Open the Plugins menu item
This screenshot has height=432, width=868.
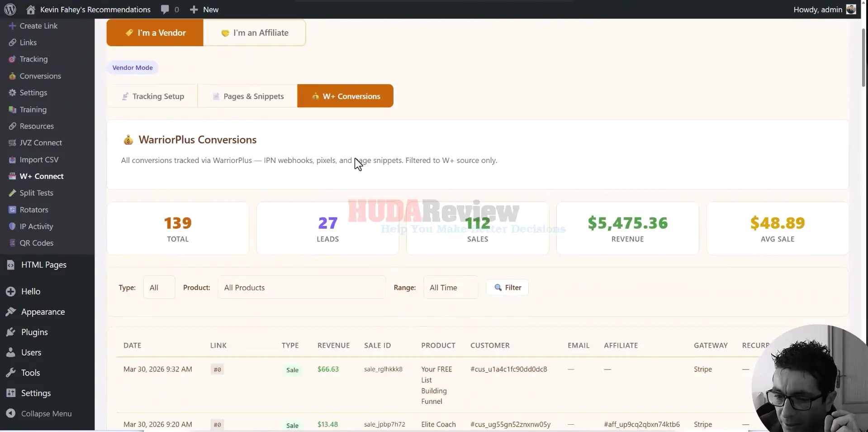(34, 332)
